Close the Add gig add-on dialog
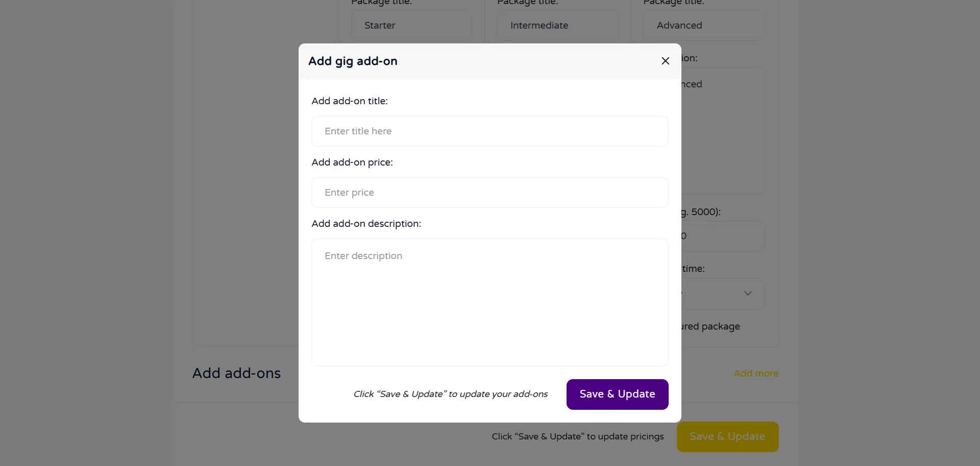 tap(665, 61)
